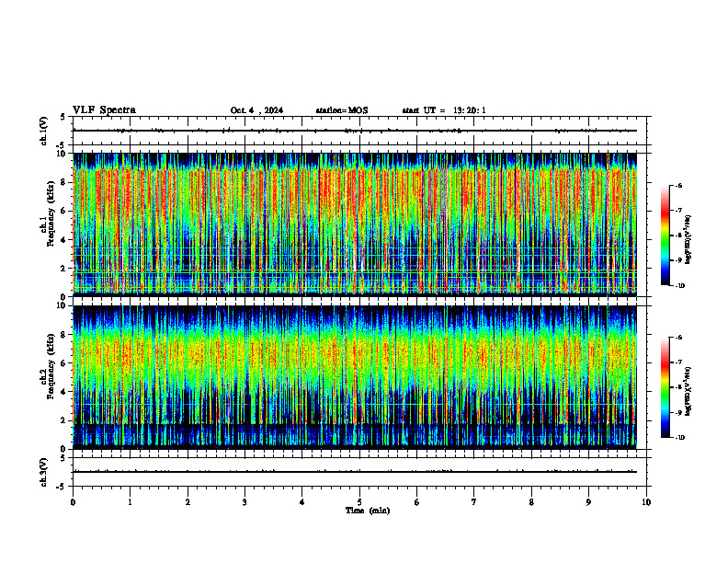Image resolution: width=728 pixels, height=563 pixels.
Task: Click the ch.3 voltage waveform strip
Action: [x=359, y=472]
